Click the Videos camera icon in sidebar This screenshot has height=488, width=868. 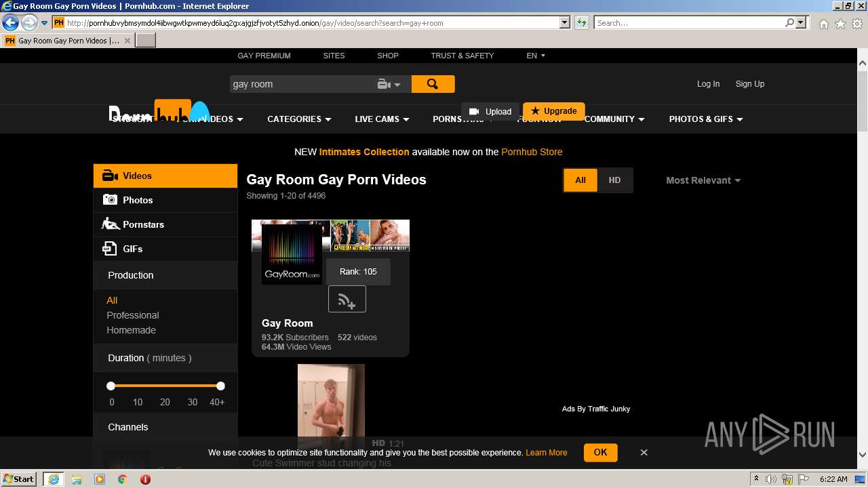110,176
